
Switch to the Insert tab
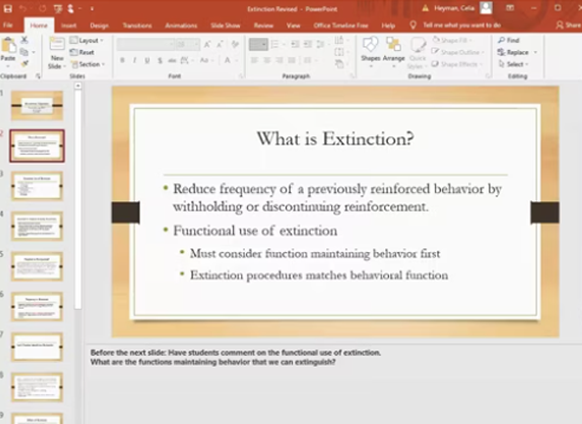[69, 26]
